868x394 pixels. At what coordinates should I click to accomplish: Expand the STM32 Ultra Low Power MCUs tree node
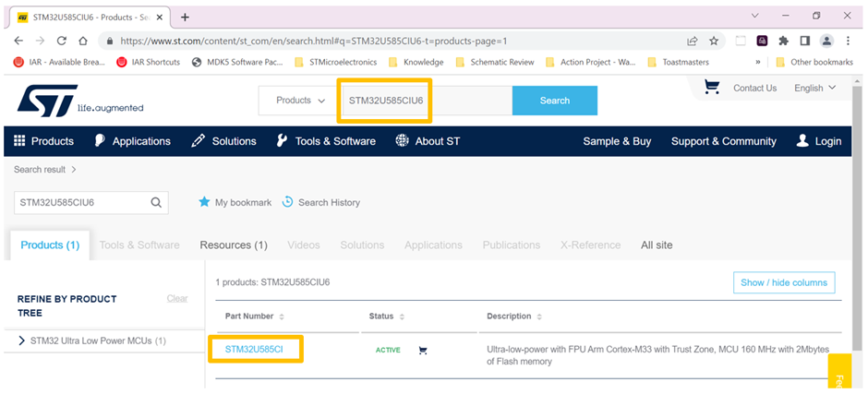(21, 340)
